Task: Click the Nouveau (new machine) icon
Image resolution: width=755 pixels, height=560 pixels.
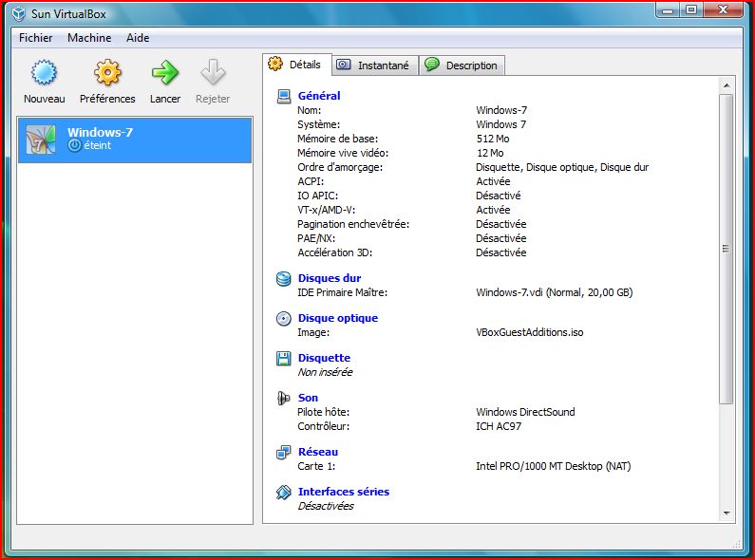Action: tap(45, 73)
